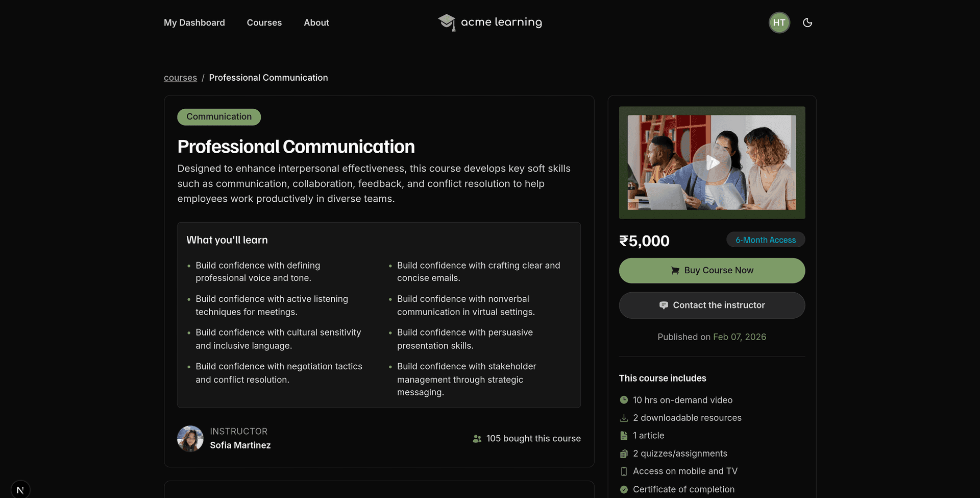Viewport: 980px width, 498px height.
Task: Open the HT user avatar menu
Action: (x=779, y=22)
